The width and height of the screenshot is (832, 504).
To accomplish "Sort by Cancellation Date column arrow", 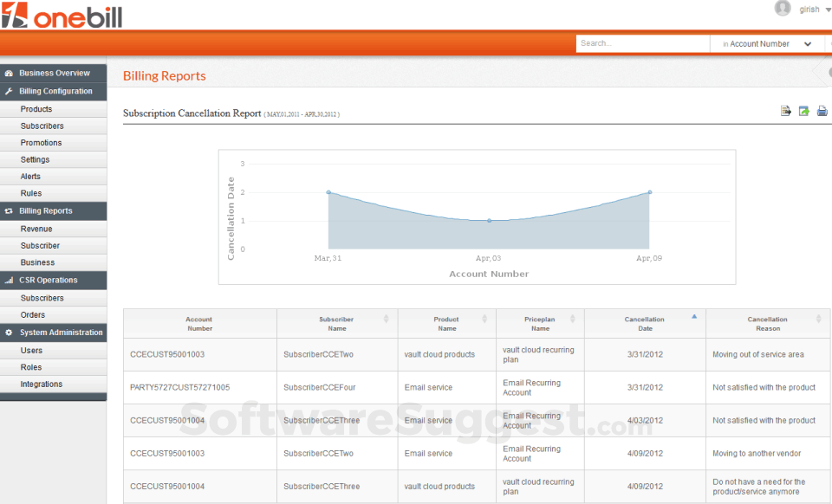I will click(x=693, y=317).
